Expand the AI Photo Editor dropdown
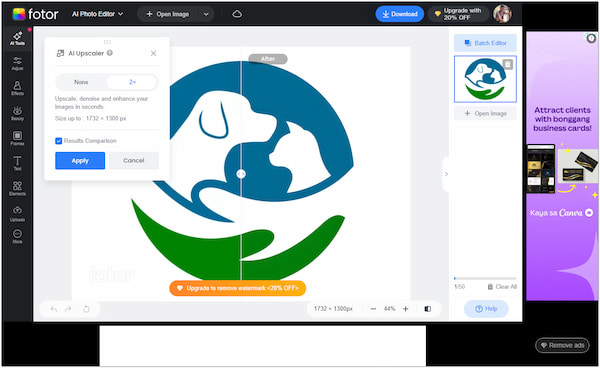The height and width of the screenshot is (368, 600). tap(98, 14)
